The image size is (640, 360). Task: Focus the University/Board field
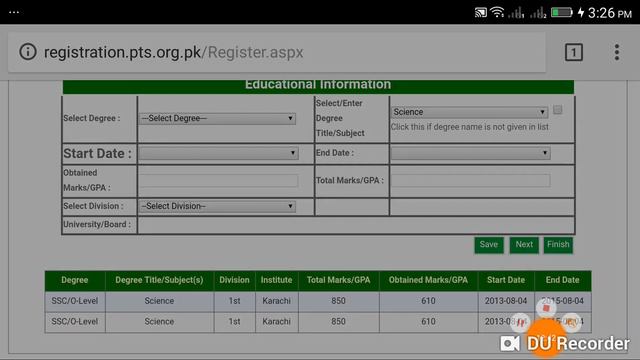coord(356,225)
